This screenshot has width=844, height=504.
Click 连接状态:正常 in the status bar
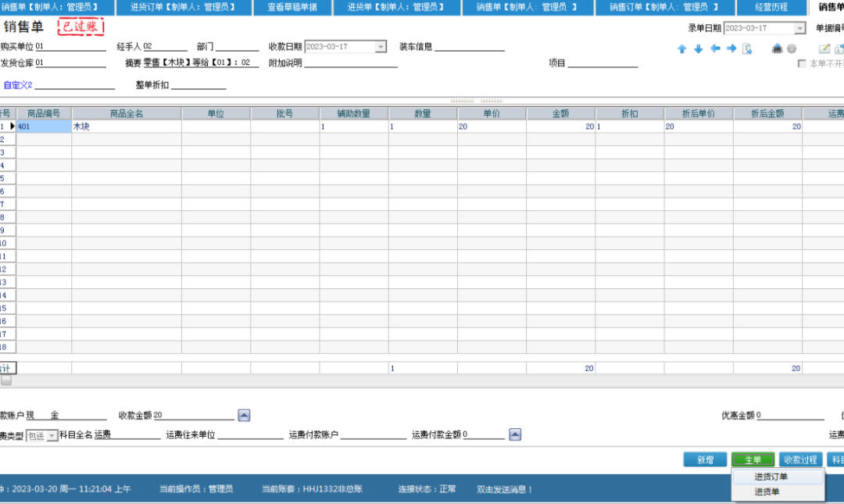point(427,489)
